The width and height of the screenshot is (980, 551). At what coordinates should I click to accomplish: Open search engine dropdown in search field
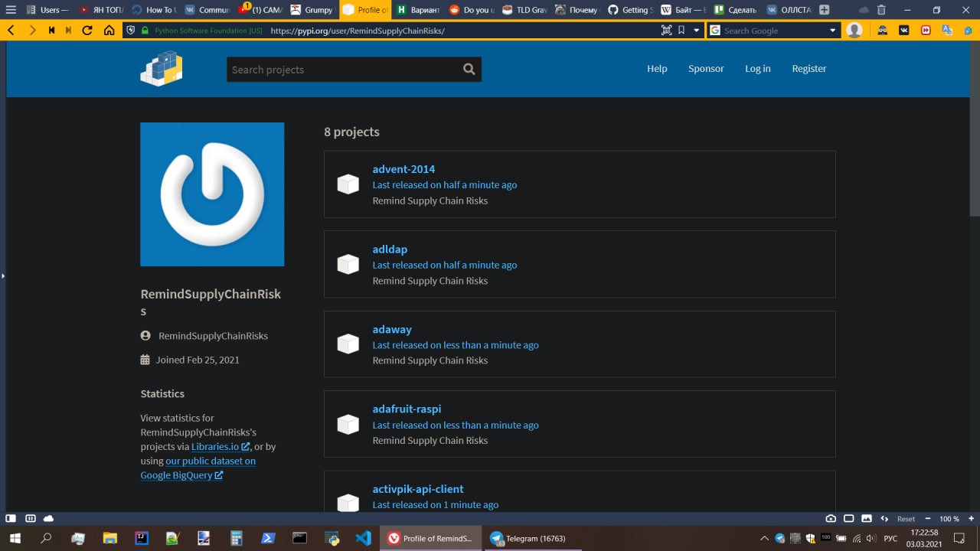833,31
